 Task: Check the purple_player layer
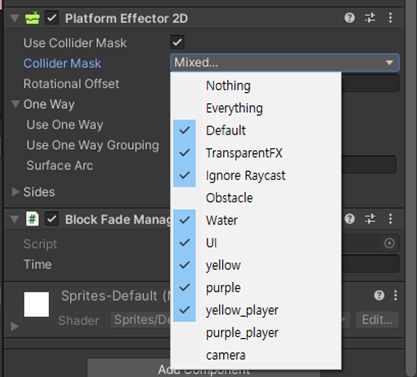coord(256,332)
